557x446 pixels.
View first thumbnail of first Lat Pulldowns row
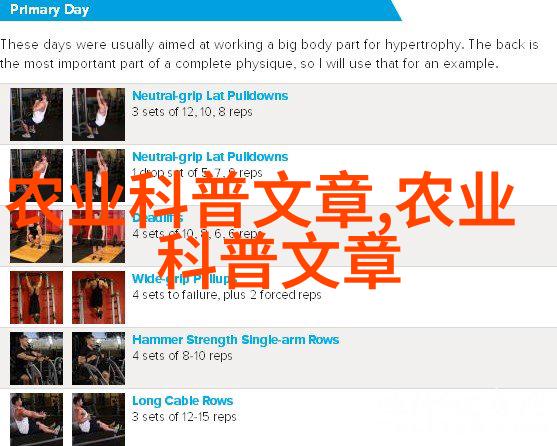37,114
